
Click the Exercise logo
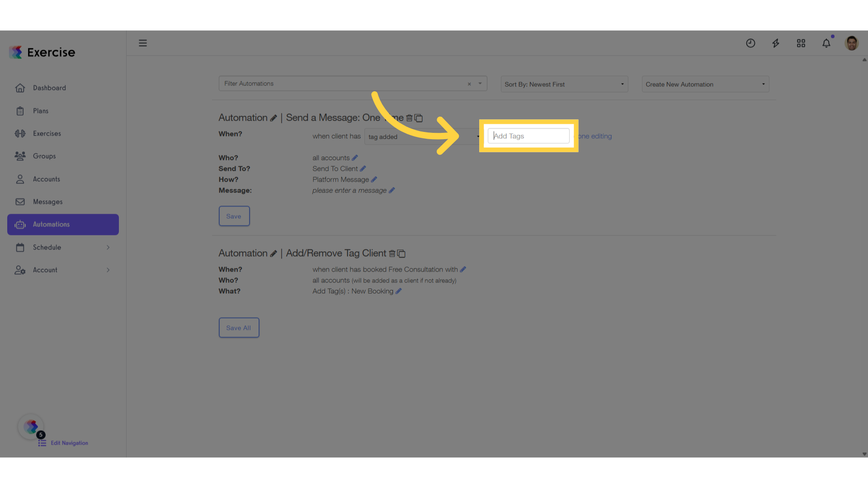point(42,52)
